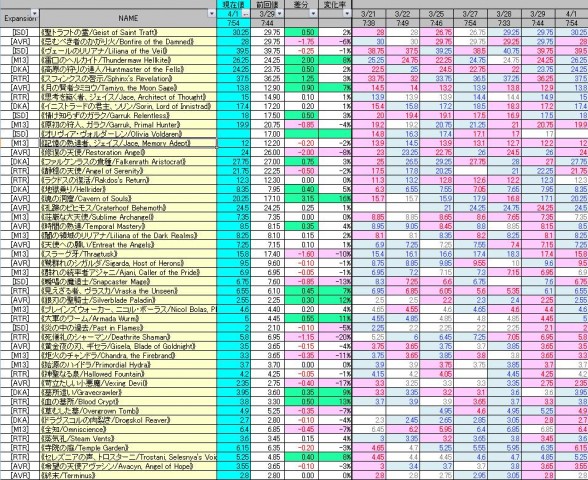Select the Deathrite Shaman -20% change cell
The height and width of the screenshot is (480, 588).
(x=335, y=337)
